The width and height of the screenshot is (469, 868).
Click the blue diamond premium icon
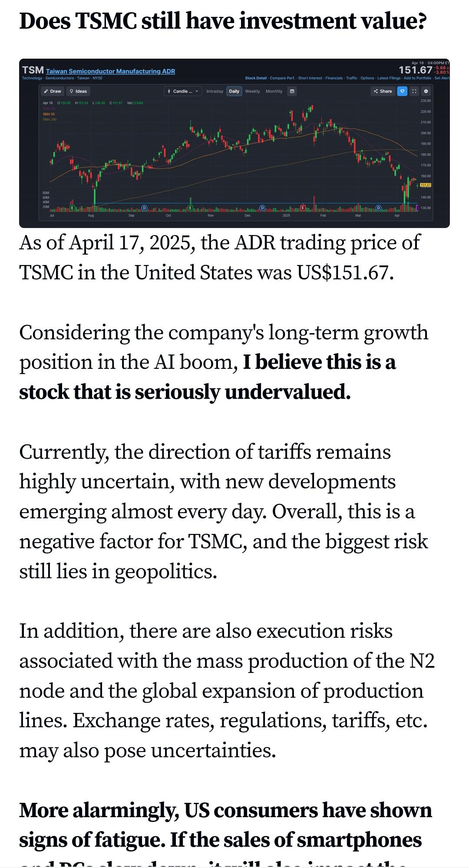[x=402, y=91]
